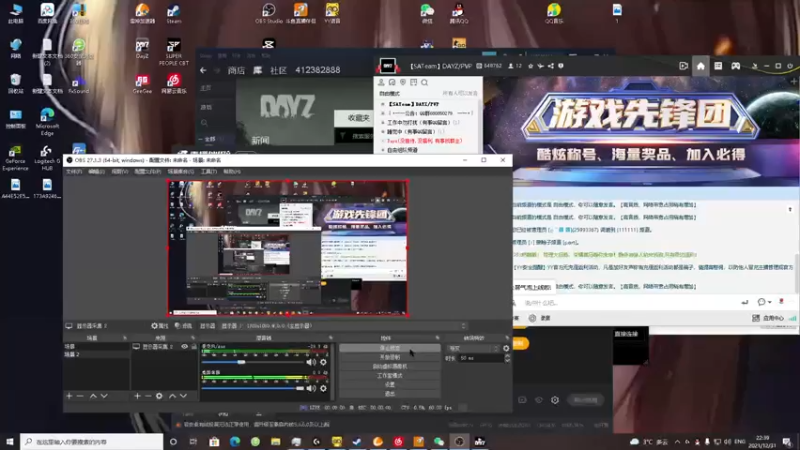Open the 帮助(H) menu in OBS
This screenshot has height=450, width=800.
(232, 171)
